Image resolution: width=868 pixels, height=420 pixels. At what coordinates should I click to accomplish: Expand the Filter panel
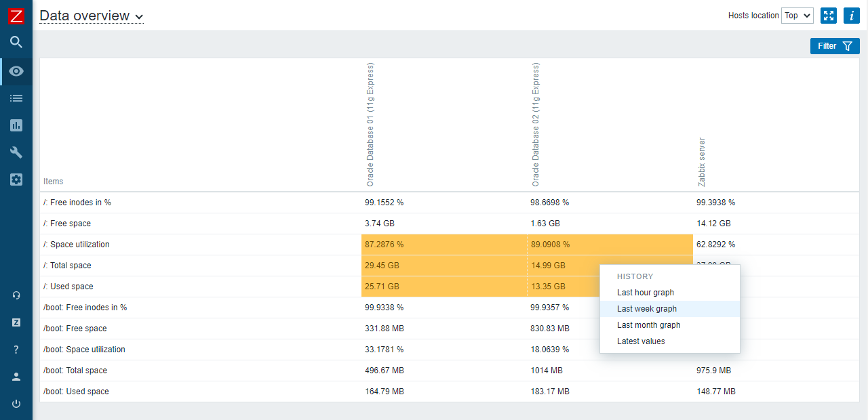coord(835,46)
